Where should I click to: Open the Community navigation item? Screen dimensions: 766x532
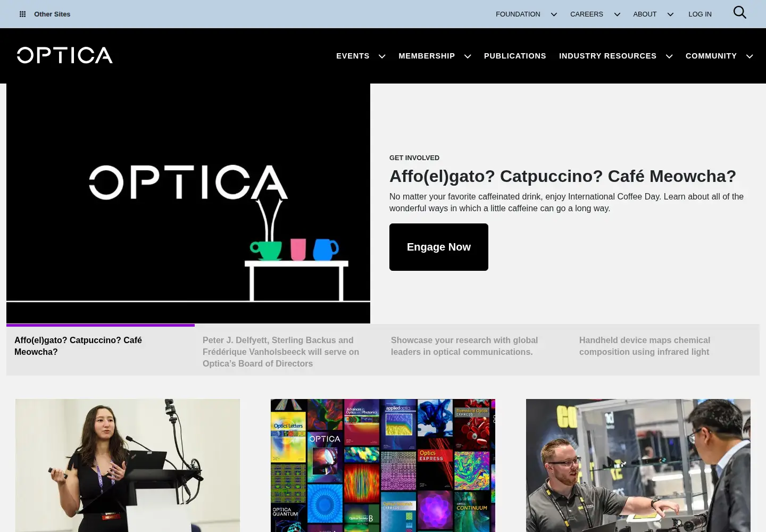point(711,56)
